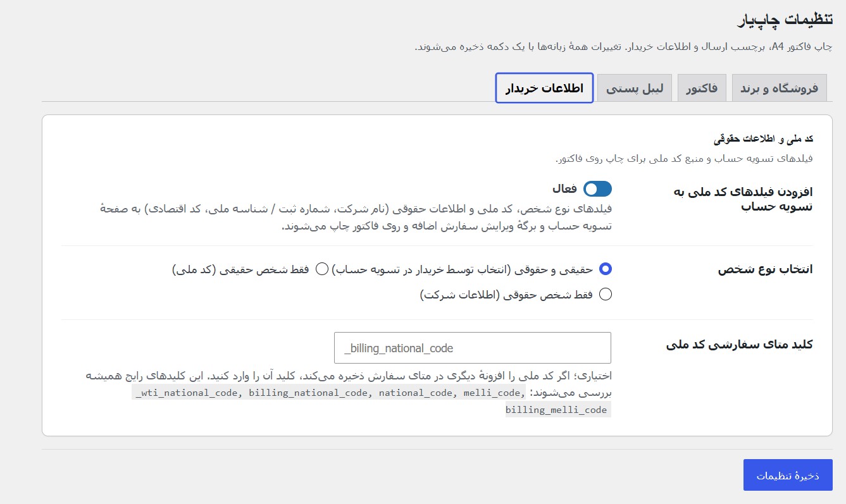Viewport: 846px width, 504px height.
Task: Select the اطلاعات خریدار tab
Action: 544,88
